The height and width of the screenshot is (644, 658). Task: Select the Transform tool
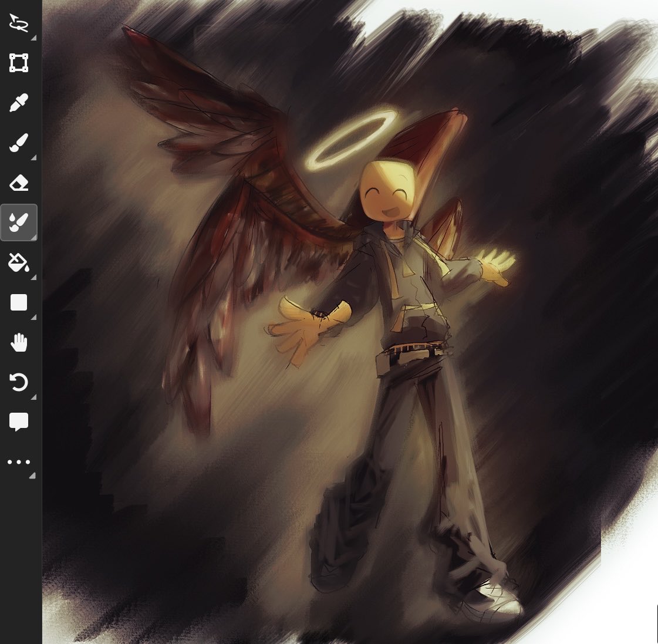[19, 63]
